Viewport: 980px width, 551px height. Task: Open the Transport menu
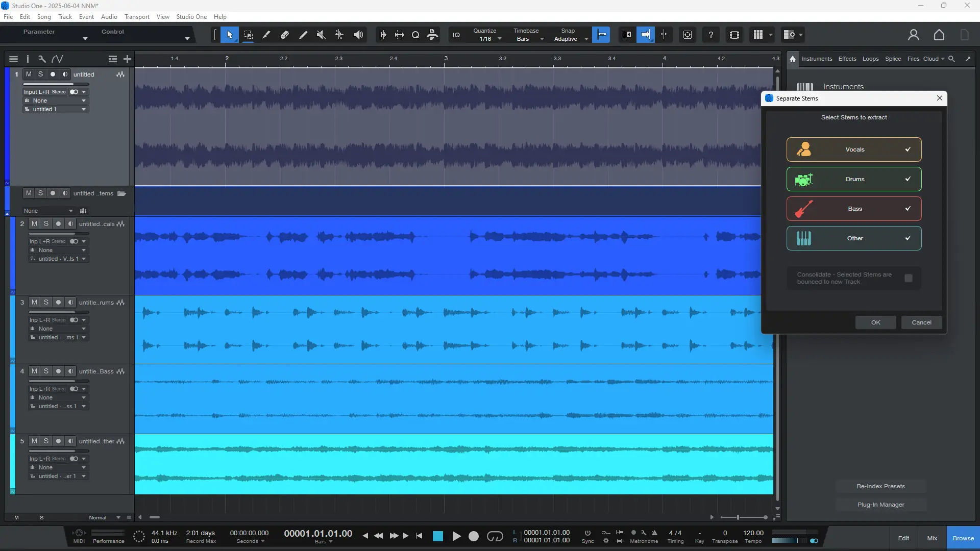pyautogui.click(x=137, y=17)
